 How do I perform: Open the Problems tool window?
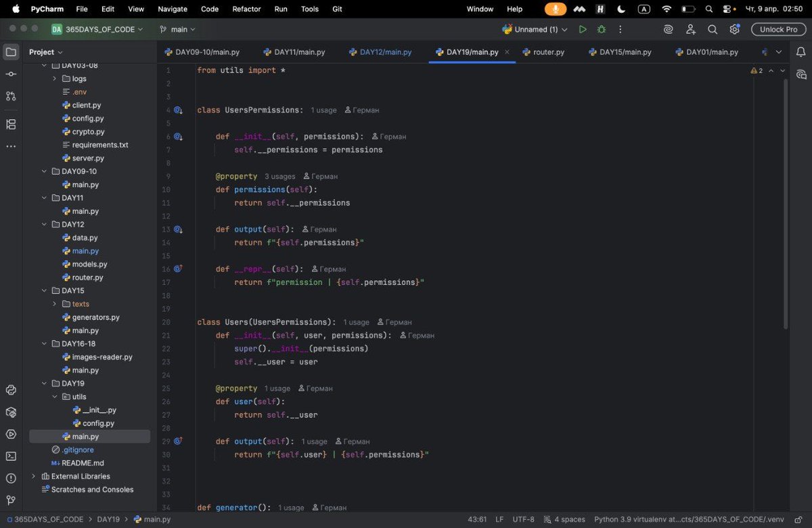point(11,478)
